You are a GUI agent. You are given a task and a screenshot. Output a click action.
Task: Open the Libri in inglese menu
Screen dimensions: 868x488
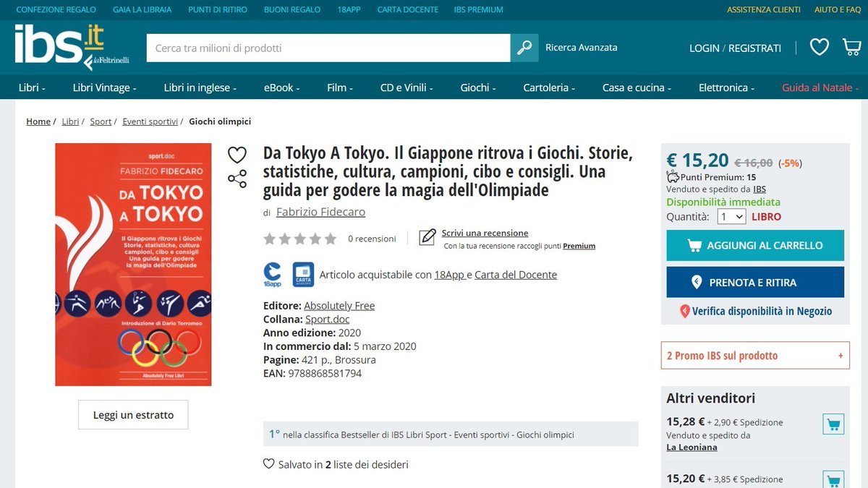pos(200,87)
